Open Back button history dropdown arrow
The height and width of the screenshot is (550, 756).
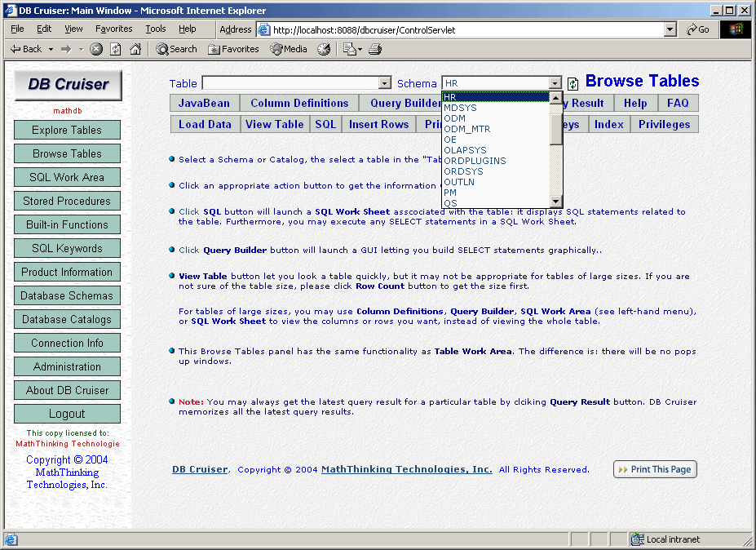51,49
